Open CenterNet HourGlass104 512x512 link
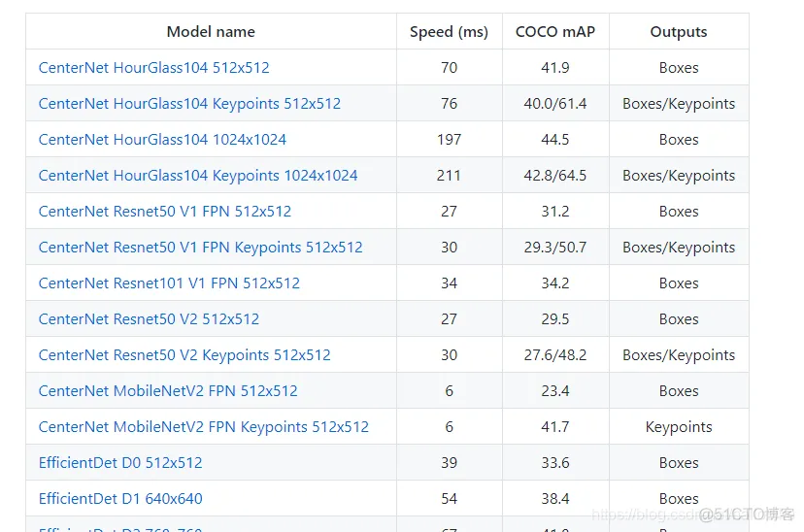 pos(153,68)
